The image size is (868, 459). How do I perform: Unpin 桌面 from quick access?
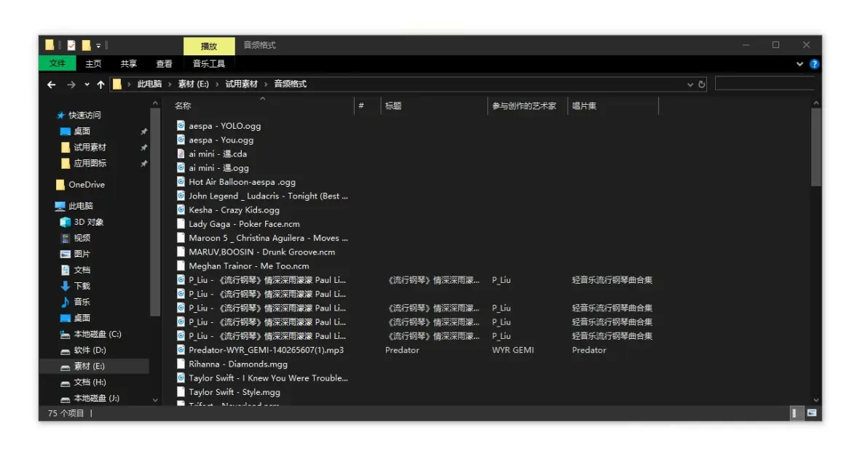143,132
